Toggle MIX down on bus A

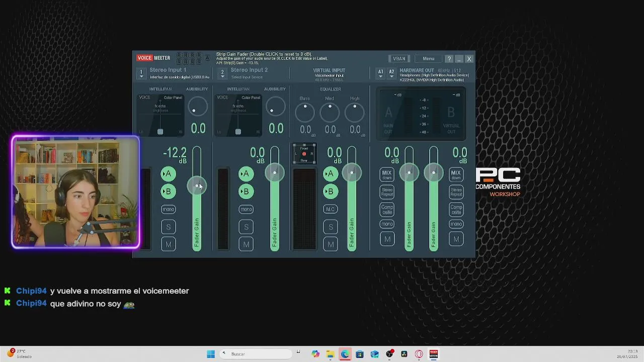click(386, 175)
